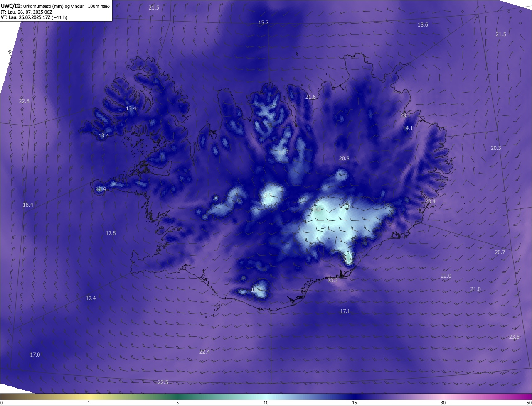The height and width of the screenshot is (406, 532).
Task: Click the 1 tick on the colour scale
Action: click(89, 403)
